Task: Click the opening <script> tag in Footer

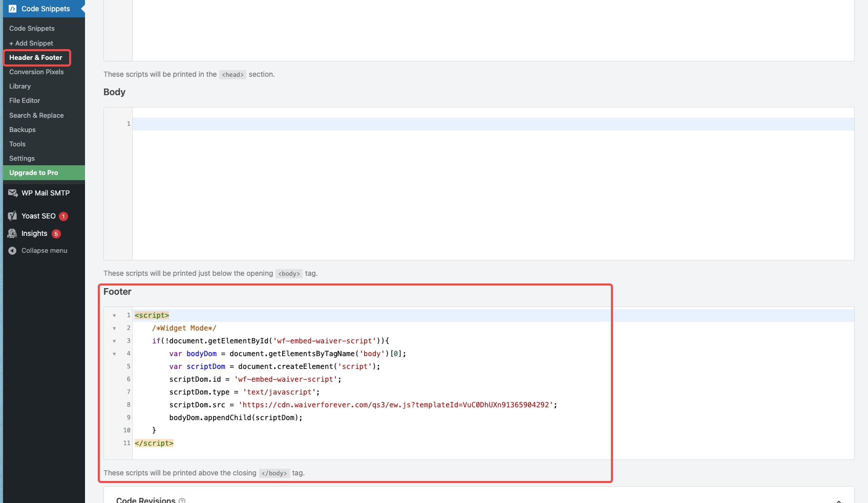Action: point(152,316)
